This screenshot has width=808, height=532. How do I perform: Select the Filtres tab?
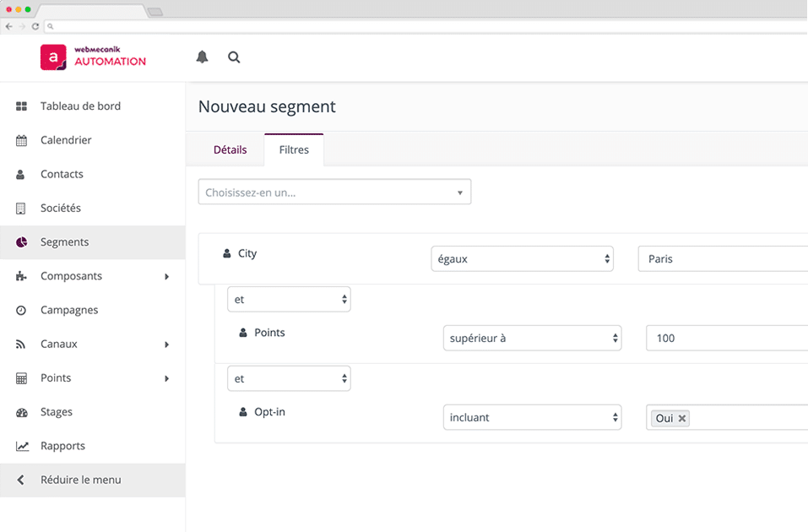(294, 149)
